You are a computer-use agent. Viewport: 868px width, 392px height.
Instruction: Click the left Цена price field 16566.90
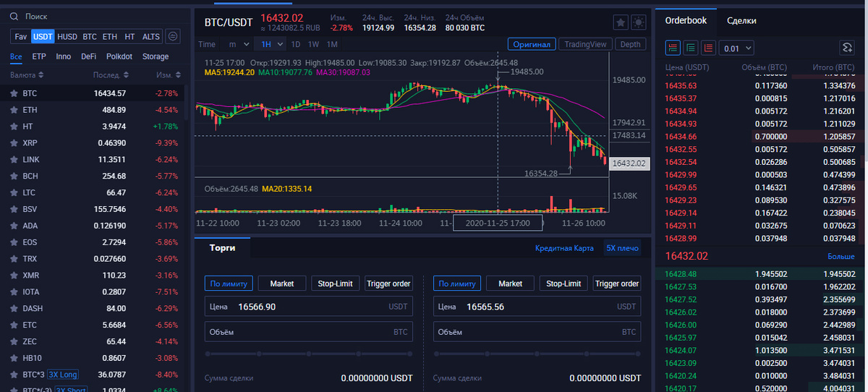point(309,307)
